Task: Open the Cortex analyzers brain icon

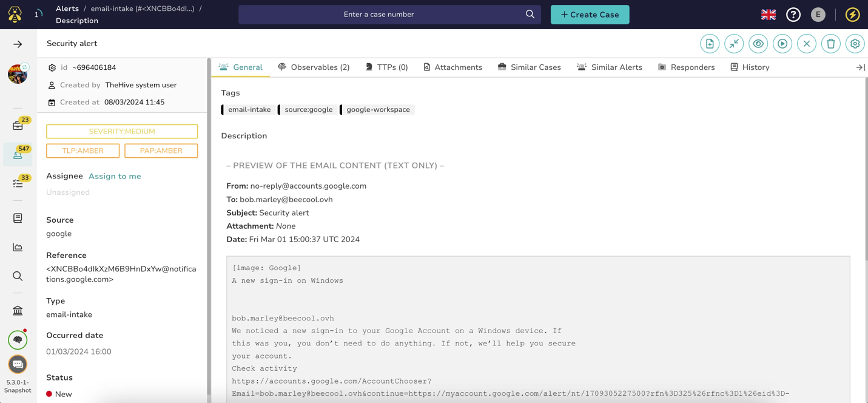Action: [18, 340]
